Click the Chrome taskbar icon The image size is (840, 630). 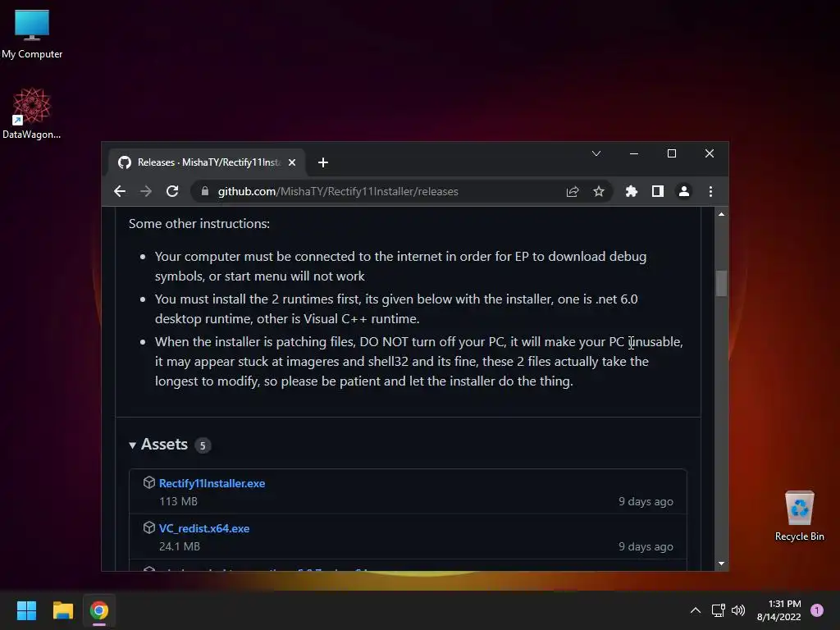coord(99,610)
